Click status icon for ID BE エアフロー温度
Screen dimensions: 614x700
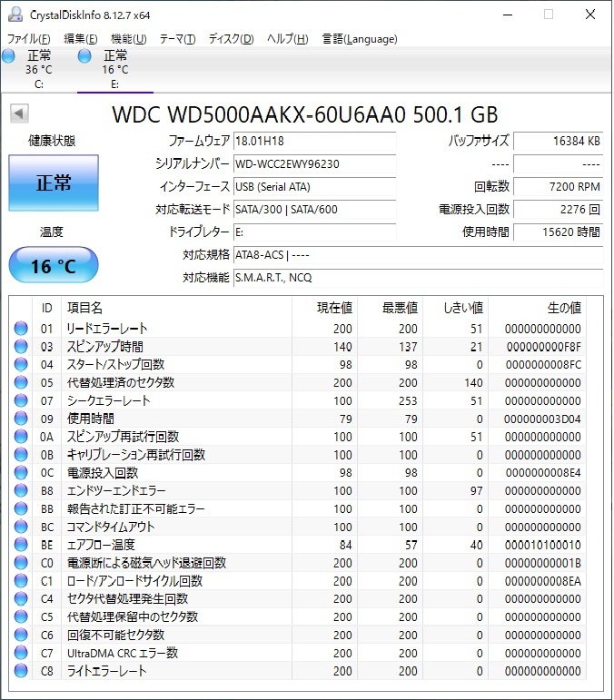click(21, 545)
